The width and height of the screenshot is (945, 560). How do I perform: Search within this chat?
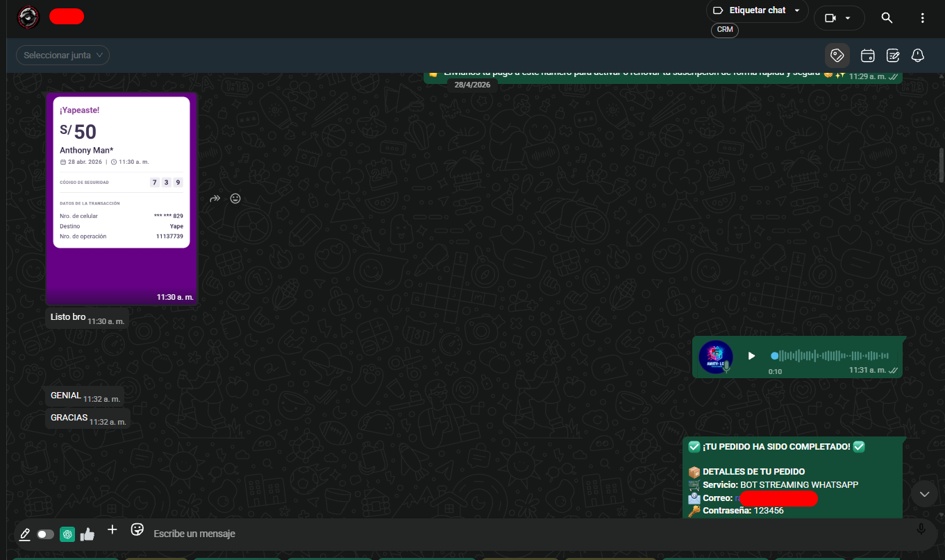pyautogui.click(x=887, y=18)
